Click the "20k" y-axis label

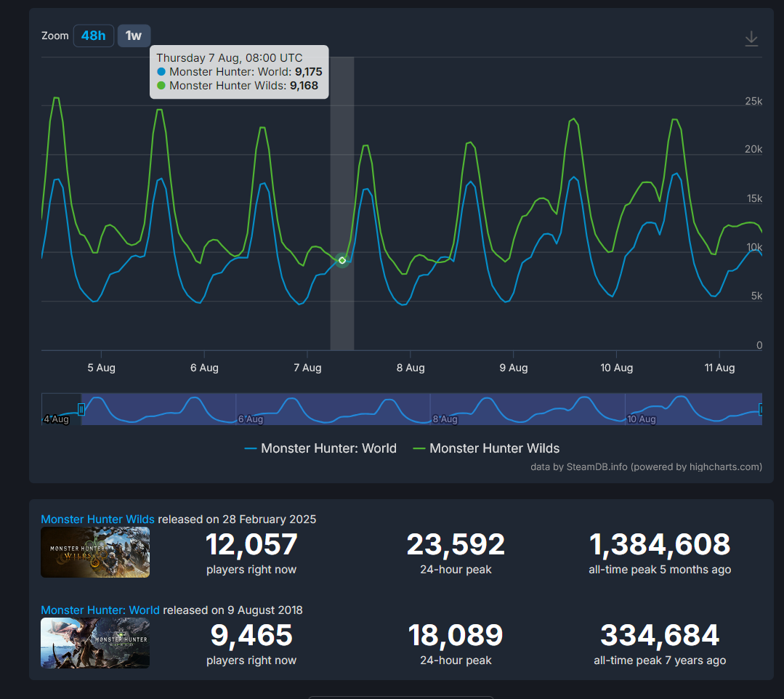(x=753, y=149)
